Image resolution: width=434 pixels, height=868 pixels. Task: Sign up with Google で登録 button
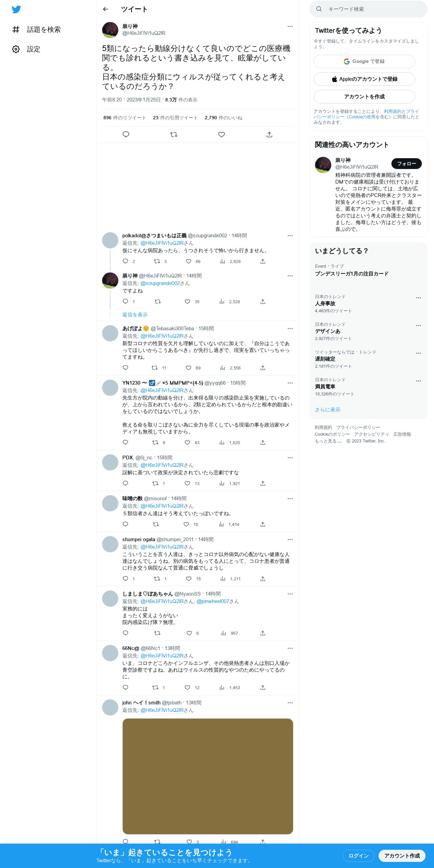pos(364,62)
